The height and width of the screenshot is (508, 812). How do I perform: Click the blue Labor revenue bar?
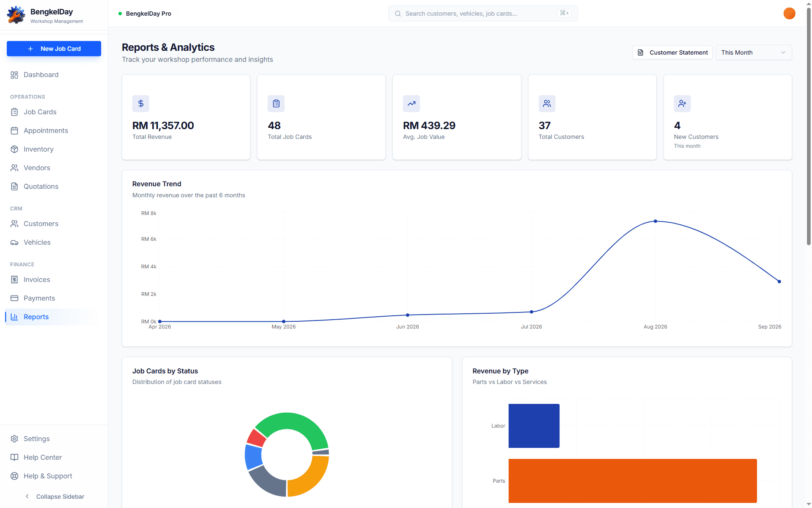534,426
